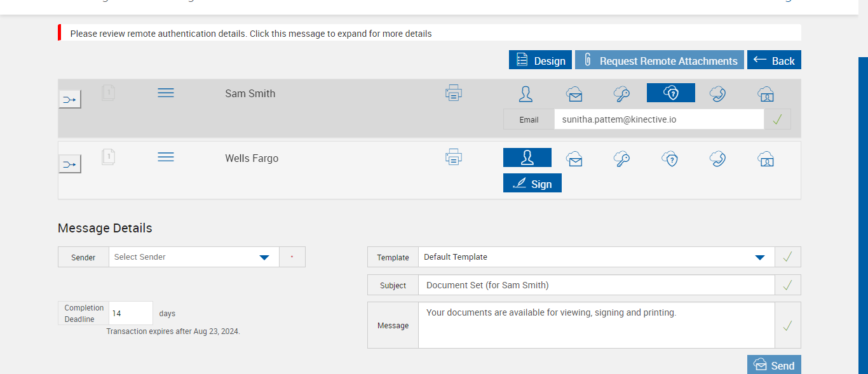Toggle signing order arrow for Wells Fargo
868x374 pixels.
point(70,164)
